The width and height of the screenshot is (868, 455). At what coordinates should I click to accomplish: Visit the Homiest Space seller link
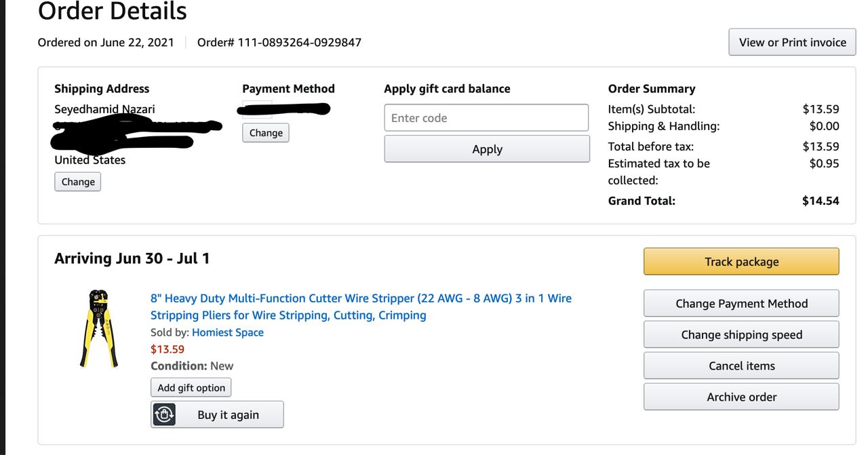click(x=228, y=332)
